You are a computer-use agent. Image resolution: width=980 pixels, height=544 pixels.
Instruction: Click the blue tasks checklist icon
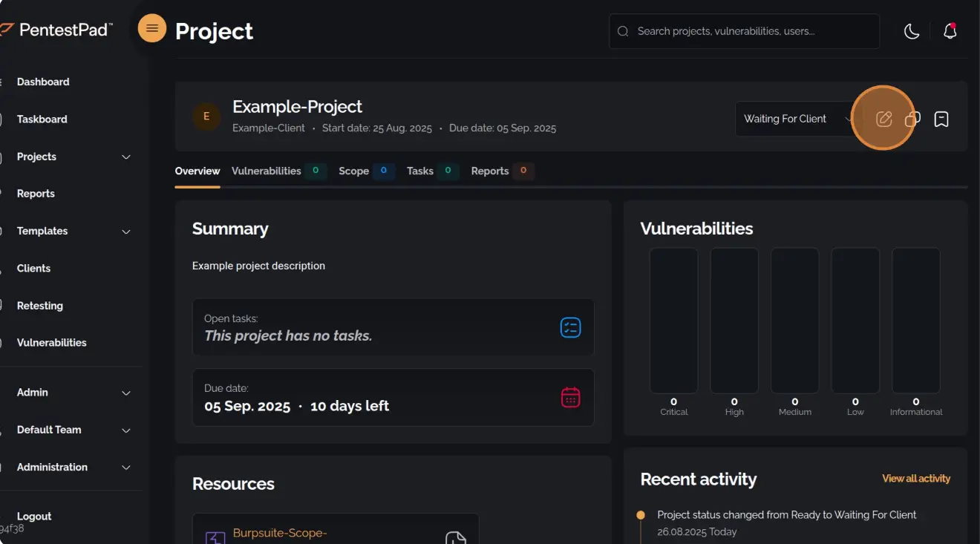569,327
